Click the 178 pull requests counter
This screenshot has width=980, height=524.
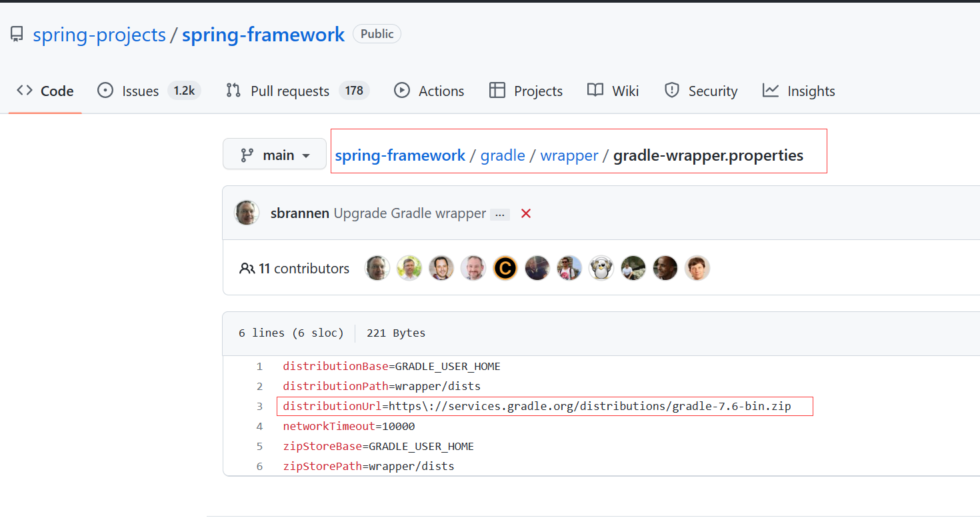[354, 91]
